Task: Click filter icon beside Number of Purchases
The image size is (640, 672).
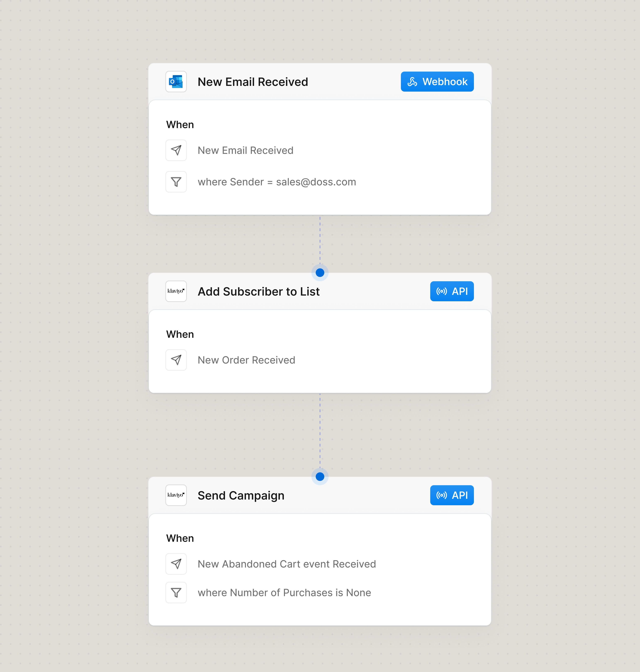Action: tap(176, 593)
